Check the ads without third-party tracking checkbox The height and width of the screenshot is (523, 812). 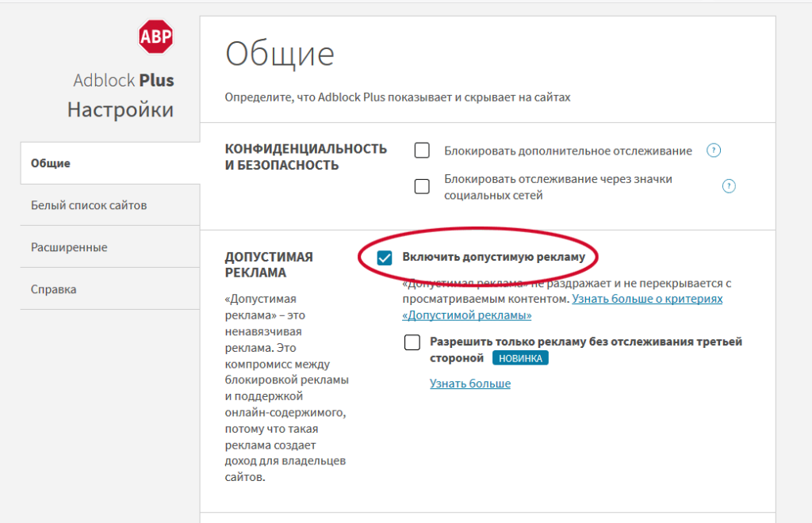(x=412, y=342)
